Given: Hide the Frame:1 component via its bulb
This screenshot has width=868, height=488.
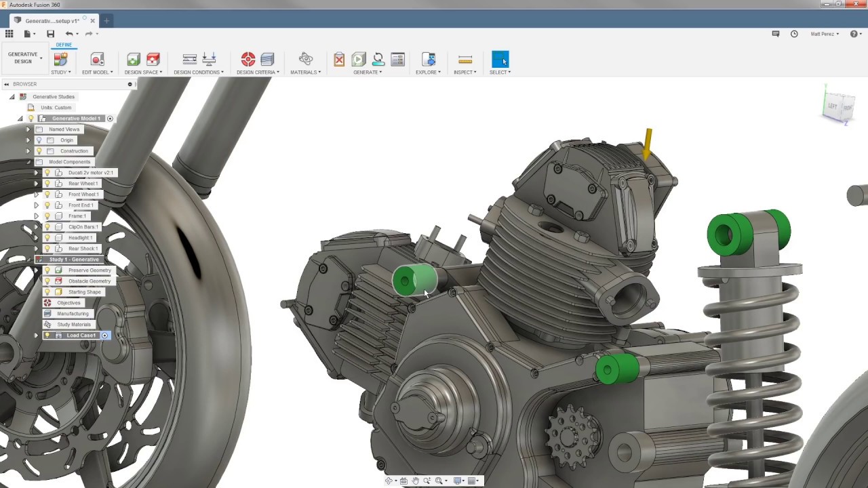Looking at the screenshot, I should [47, 216].
